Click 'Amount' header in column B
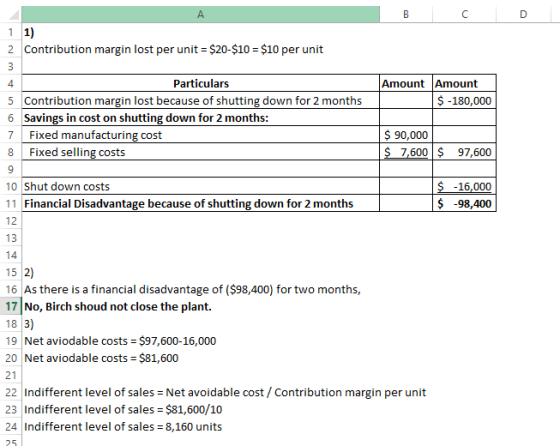560x446 pixels. [406, 84]
